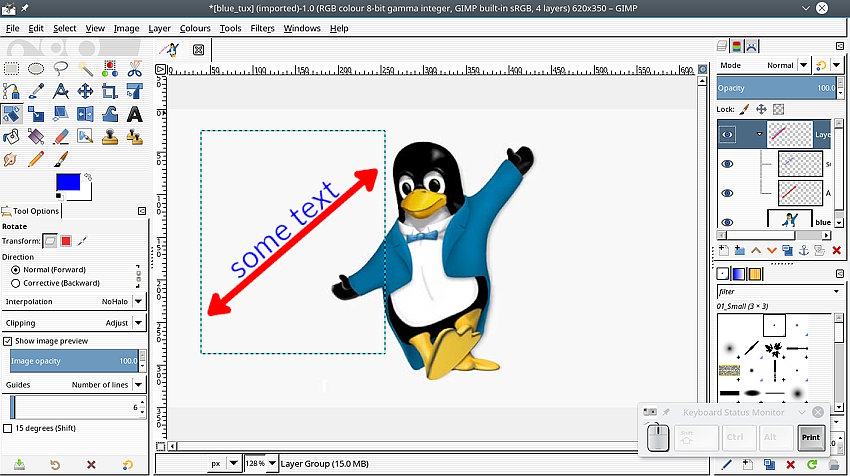Uncheck Show image preview
Viewport: 850px width, 476px height.
(8, 341)
